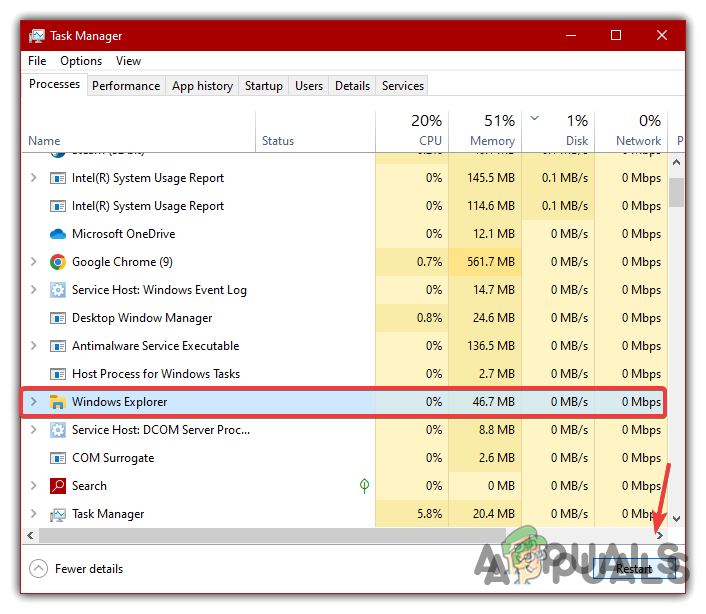Switch to the App history tab
This screenshot has width=706, height=614.
click(x=202, y=86)
